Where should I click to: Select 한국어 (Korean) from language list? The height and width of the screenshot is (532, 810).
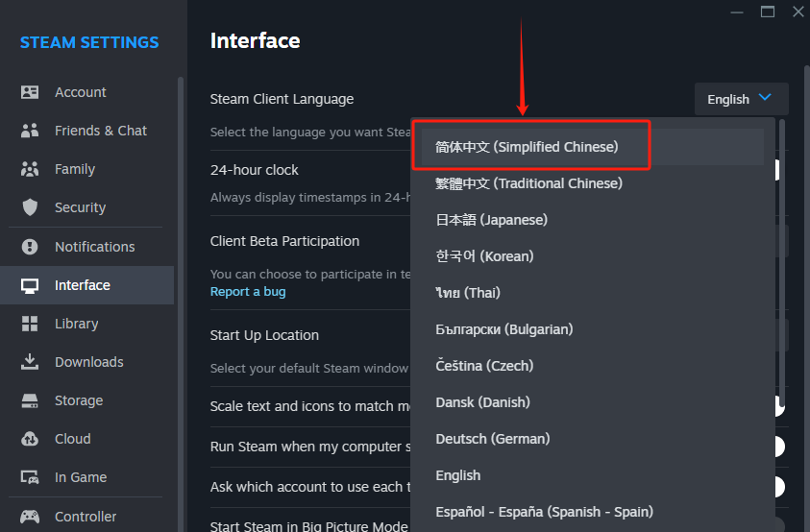(593, 256)
